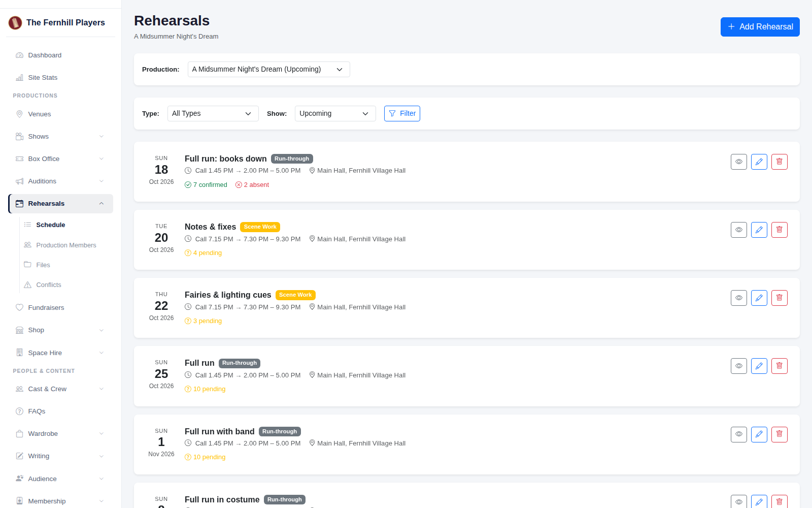Delete the 'Full run: books down' rehearsal
This screenshot has width=812, height=508.
[x=780, y=162]
